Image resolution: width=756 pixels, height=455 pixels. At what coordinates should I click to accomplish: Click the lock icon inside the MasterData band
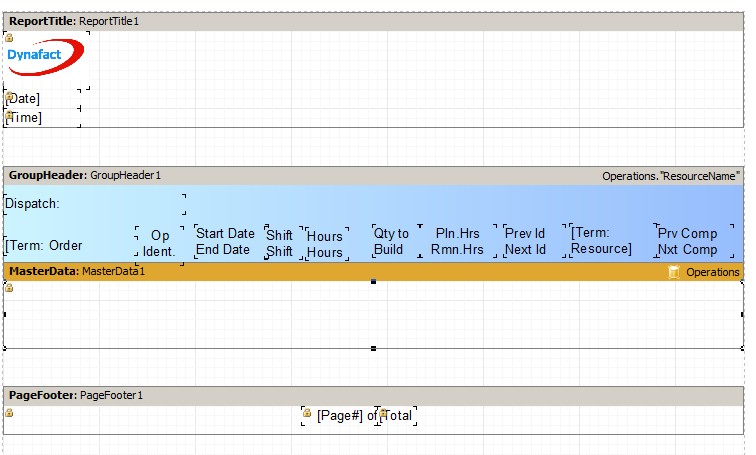point(9,288)
